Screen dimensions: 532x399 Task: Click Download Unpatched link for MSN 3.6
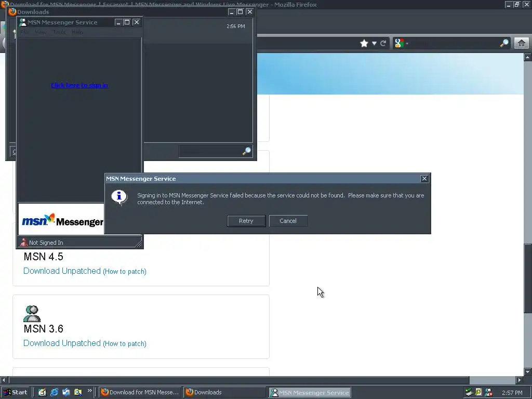point(62,343)
